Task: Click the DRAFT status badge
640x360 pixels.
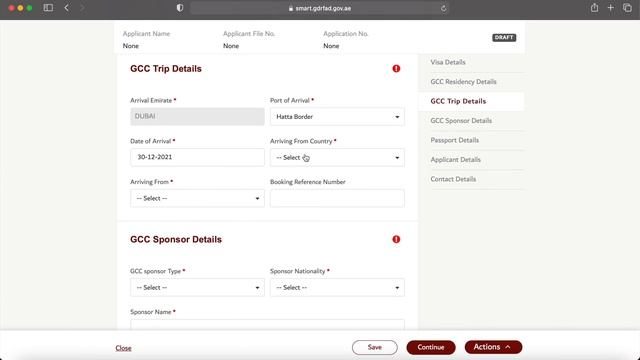Action: pyautogui.click(x=504, y=38)
